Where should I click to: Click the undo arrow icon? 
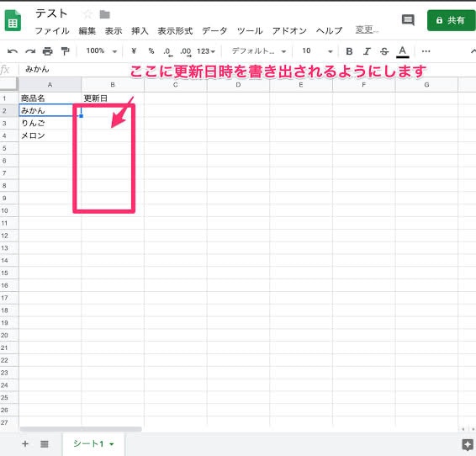[13, 51]
